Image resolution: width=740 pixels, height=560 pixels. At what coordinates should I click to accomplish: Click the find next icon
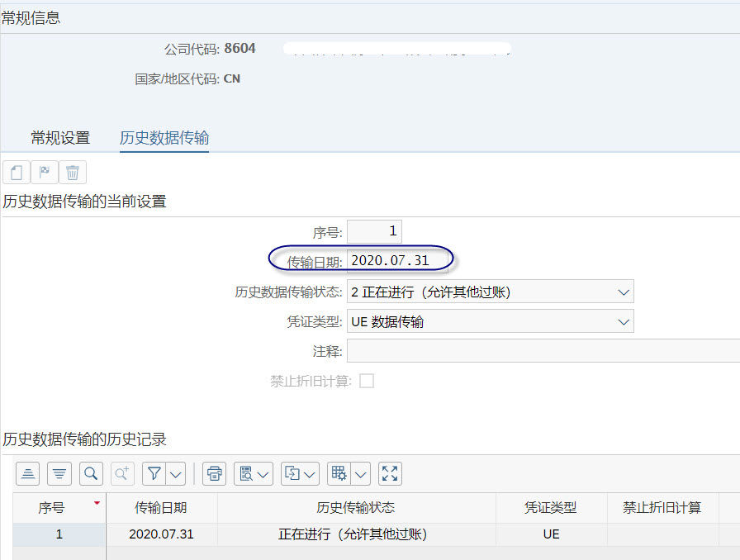pyautogui.click(x=122, y=473)
